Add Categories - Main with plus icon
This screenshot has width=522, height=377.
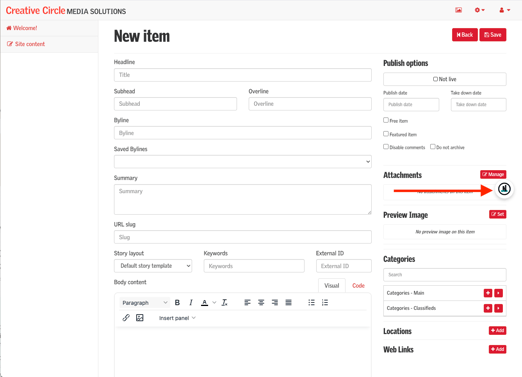pos(488,293)
